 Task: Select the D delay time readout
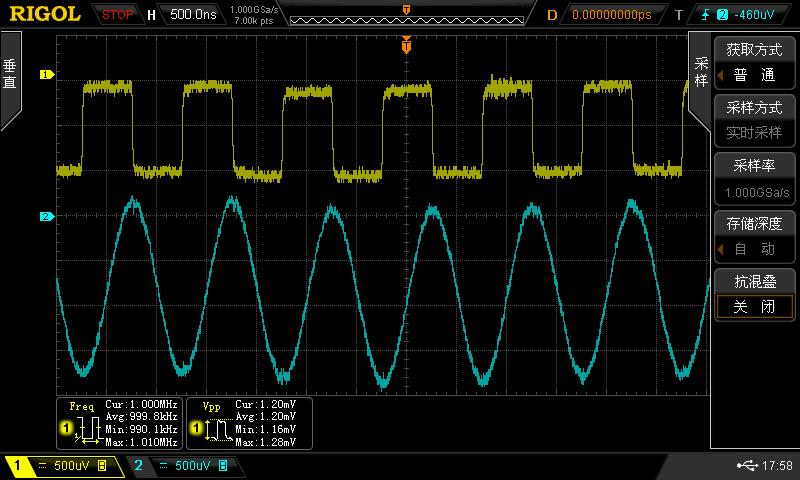[x=606, y=15]
